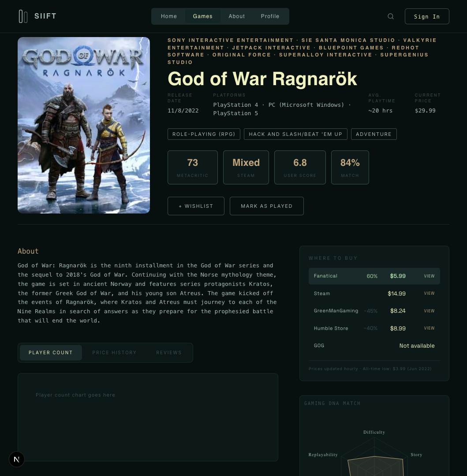Click VIEW link for Humble Store

coord(429,328)
